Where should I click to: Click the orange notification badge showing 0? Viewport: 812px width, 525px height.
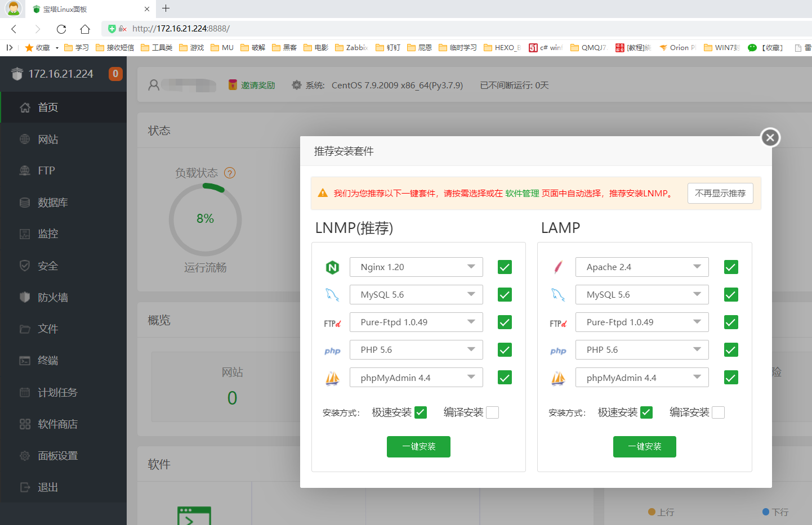pos(115,74)
